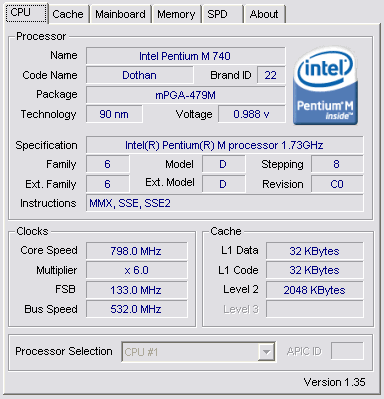Click the L1 Code value 32 KBytes
The width and height of the screenshot is (384, 399).
[315, 270]
